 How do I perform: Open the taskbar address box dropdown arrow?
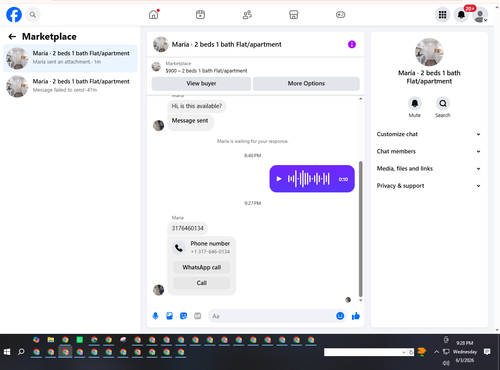coord(404,352)
